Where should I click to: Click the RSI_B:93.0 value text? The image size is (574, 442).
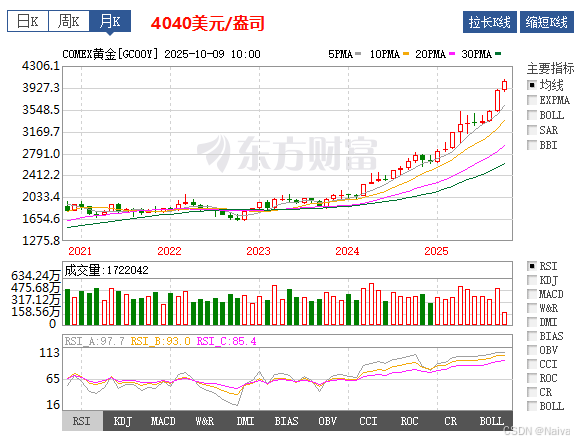161,341
